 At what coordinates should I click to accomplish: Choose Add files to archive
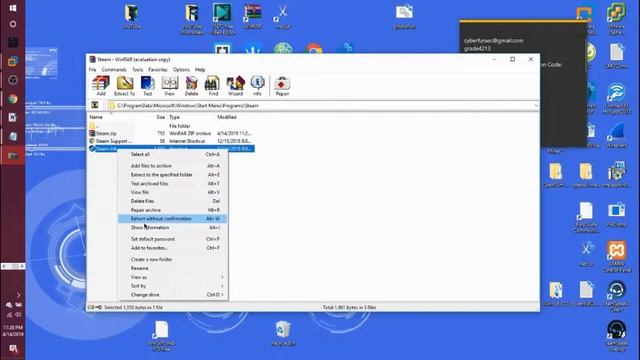(173, 166)
